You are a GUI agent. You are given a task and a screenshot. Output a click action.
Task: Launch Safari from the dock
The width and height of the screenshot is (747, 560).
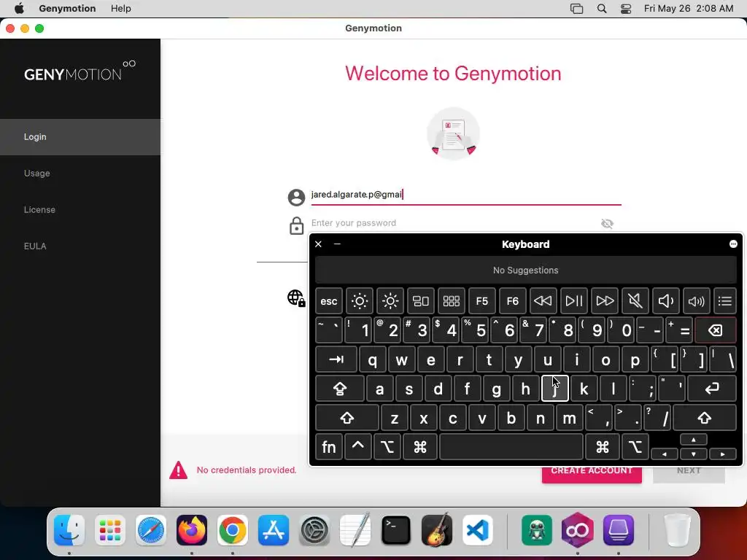[x=151, y=530]
